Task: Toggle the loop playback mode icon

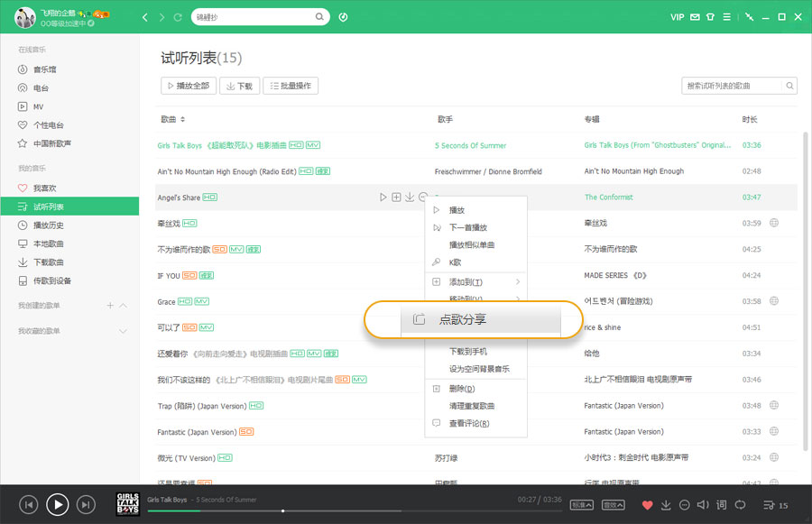Action: click(741, 505)
